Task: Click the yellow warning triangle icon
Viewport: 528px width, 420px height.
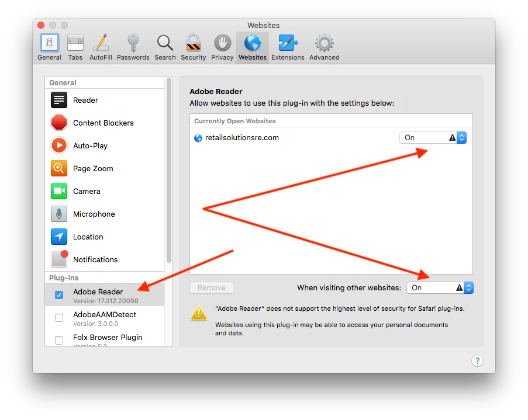Action: (199, 313)
